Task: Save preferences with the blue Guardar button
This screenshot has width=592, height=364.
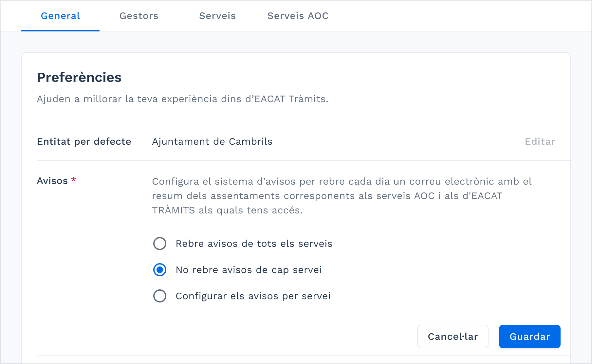Action: pyautogui.click(x=529, y=337)
